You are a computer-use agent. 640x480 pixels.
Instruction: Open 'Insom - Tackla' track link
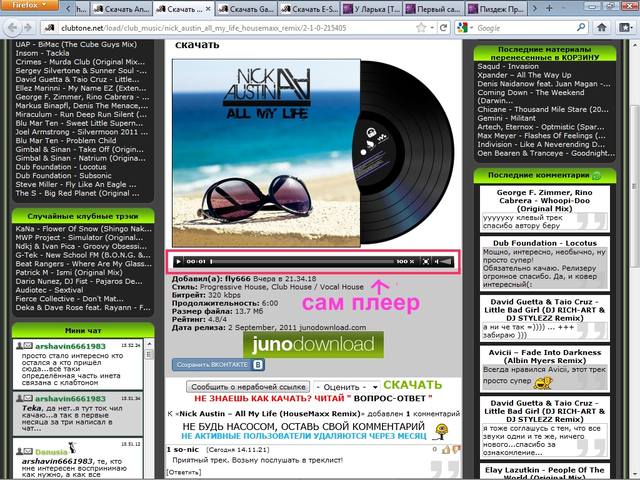point(42,53)
